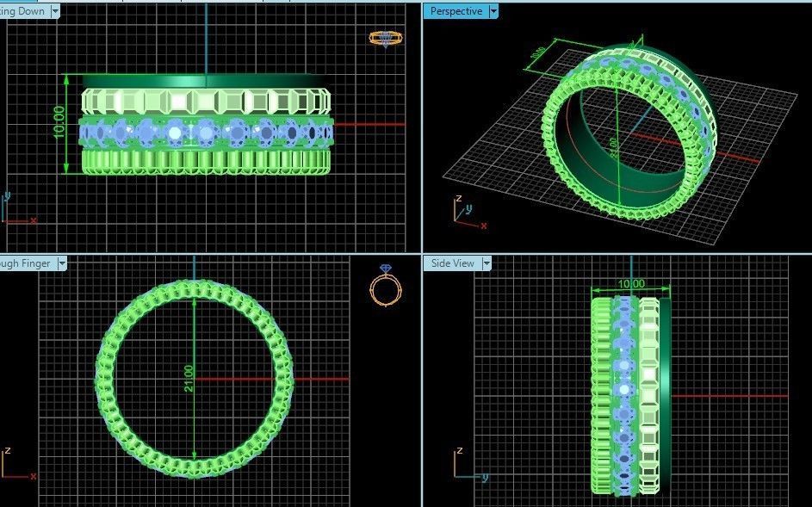
Task: Select the Side View viewport title
Action: tap(453, 263)
